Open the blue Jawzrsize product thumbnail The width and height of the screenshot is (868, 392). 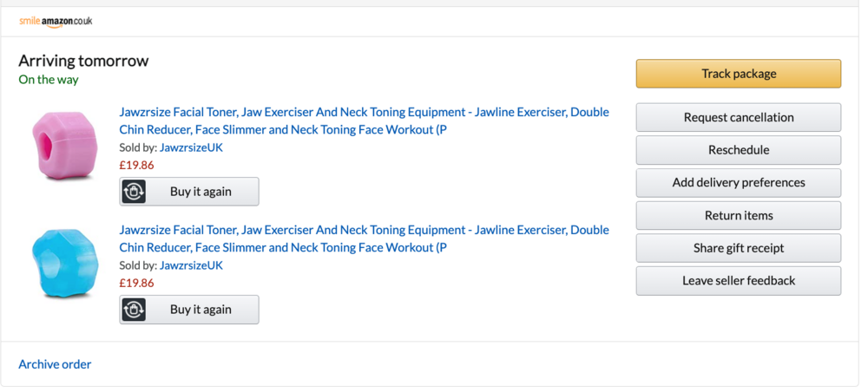point(65,263)
